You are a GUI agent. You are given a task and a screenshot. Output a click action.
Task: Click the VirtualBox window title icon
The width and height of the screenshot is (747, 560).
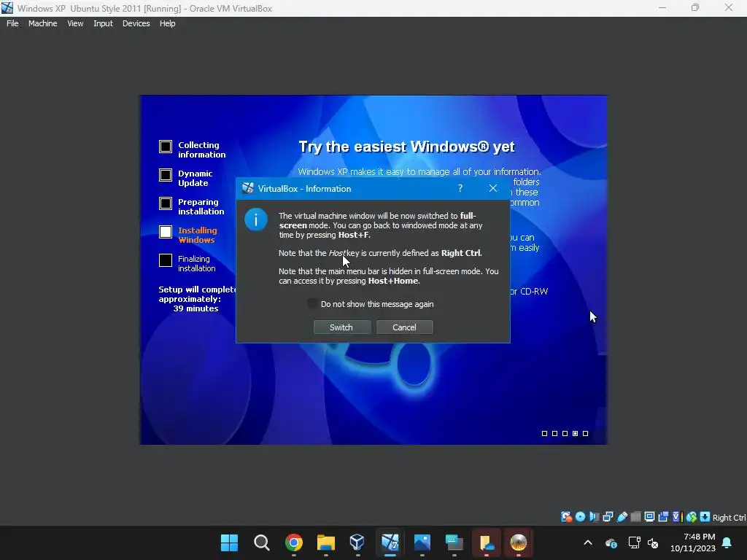coord(7,8)
